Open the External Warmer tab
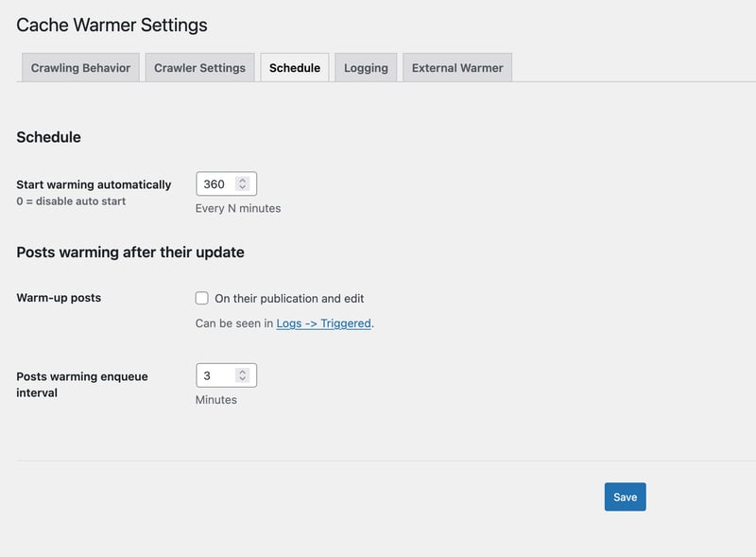The image size is (756, 557). point(457,68)
